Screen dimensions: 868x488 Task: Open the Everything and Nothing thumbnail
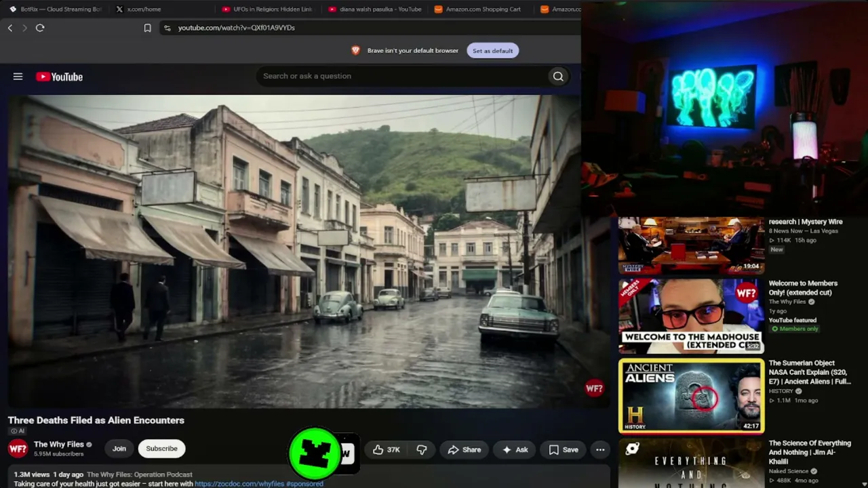691,463
